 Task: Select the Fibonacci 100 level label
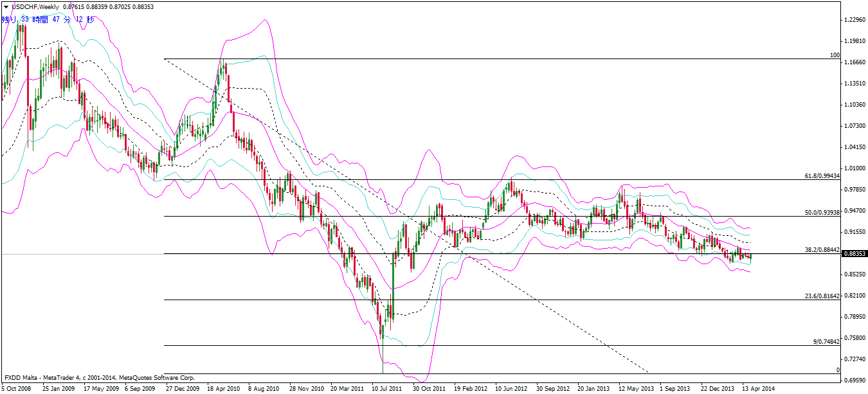tap(835, 55)
